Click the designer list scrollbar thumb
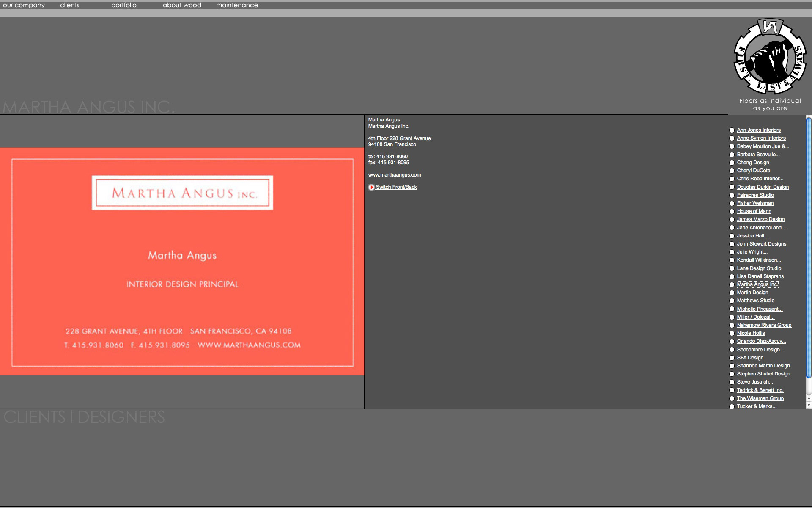 809,248
